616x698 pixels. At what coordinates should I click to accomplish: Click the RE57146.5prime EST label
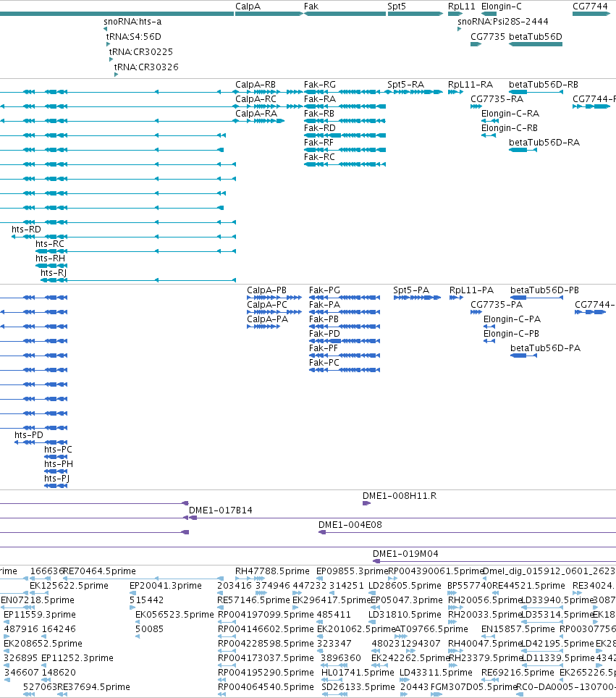click(253, 600)
